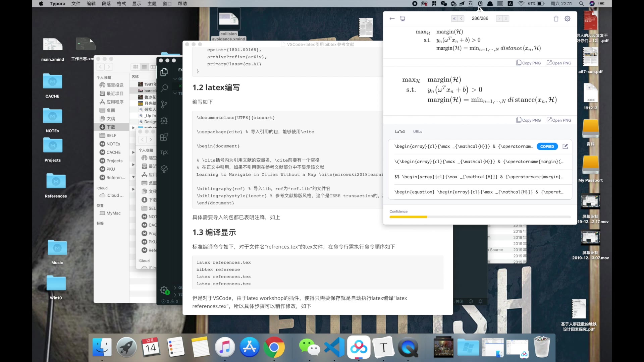Image resolution: width=644 pixels, height=362 pixels.
Task: Click the Confidence progress bar
Action: (480, 217)
